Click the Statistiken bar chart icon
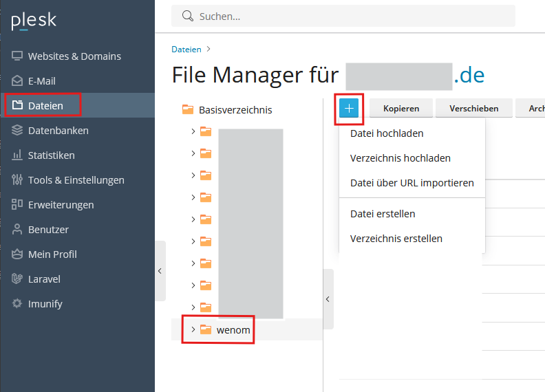The height and width of the screenshot is (392, 545). (17, 155)
